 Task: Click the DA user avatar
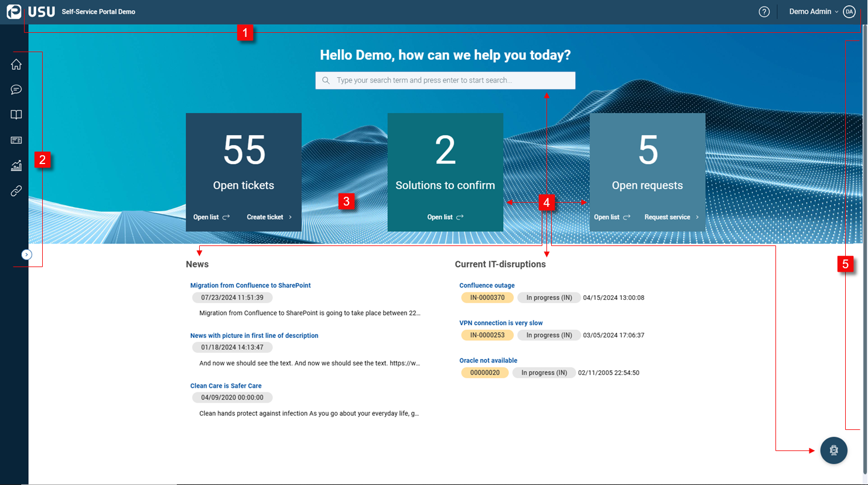(x=849, y=12)
